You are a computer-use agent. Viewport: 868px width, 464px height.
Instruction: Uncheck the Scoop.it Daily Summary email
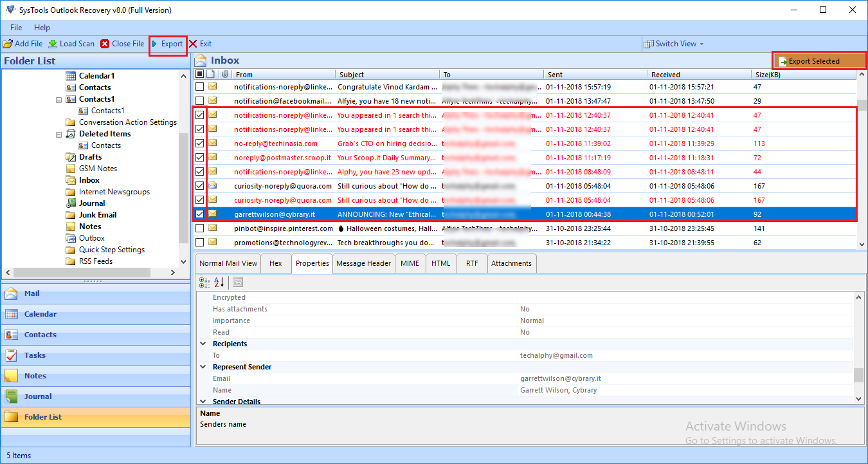[x=200, y=158]
